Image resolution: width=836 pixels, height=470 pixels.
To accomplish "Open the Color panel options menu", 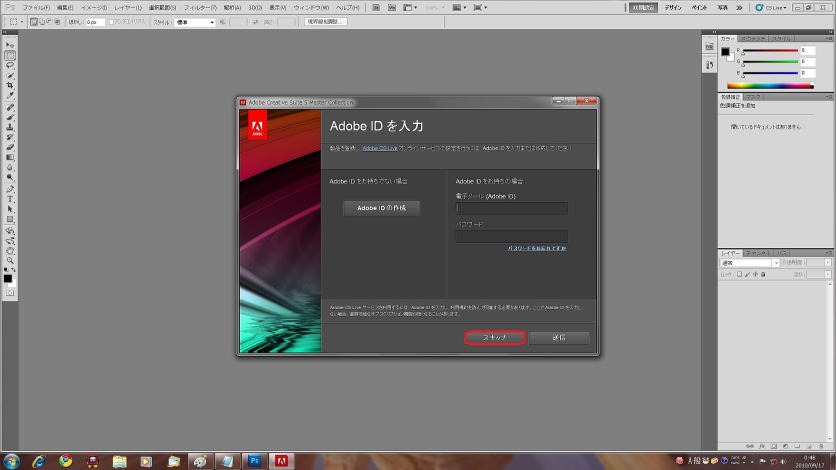I will click(829, 38).
